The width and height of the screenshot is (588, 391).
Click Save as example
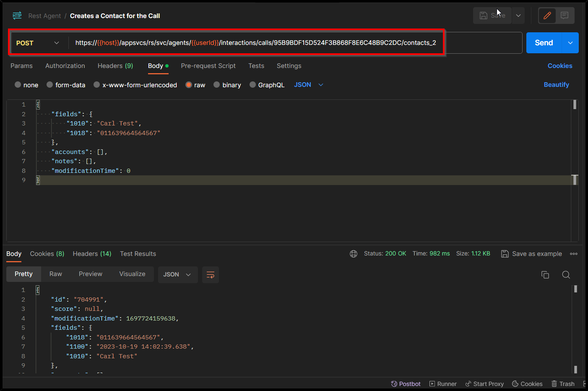click(x=532, y=254)
